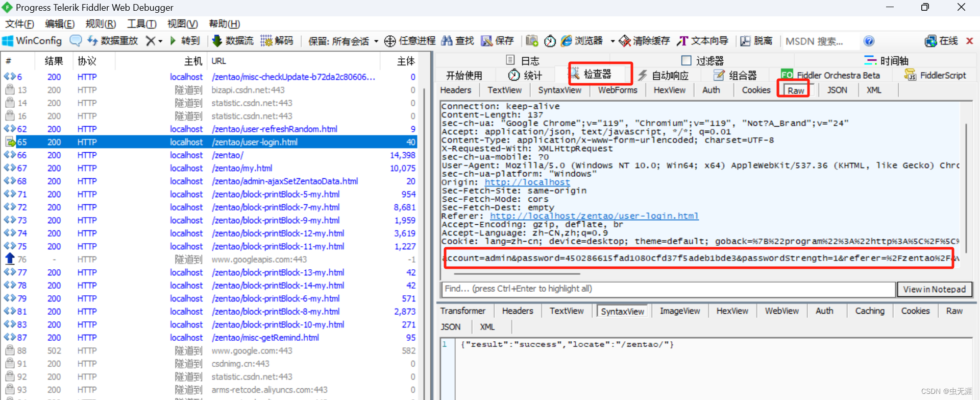The height and width of the screenshot is (400, 980).
Task: Select the response SyntaxView tab
Action: 623,311
